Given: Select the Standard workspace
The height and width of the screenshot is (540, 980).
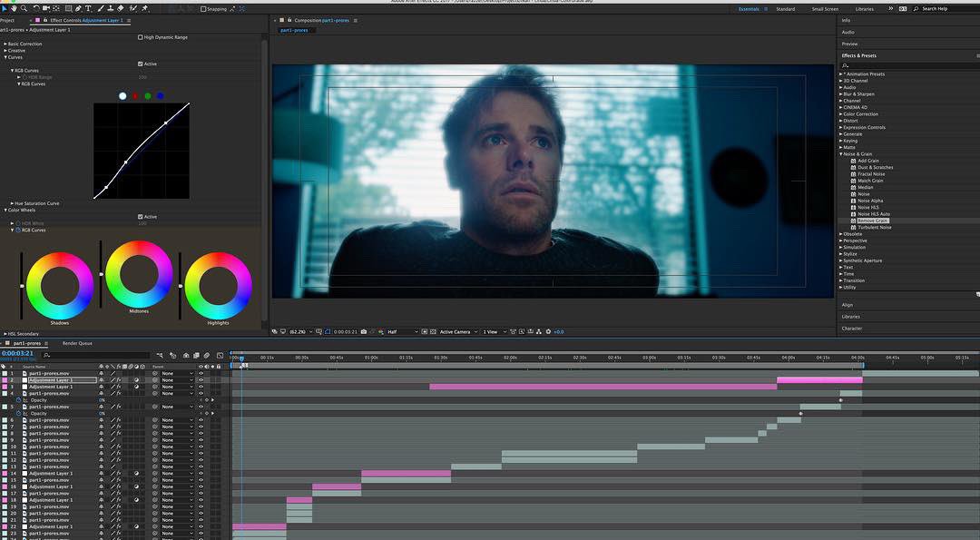Looking at the screenshot, I should [786, 9].
